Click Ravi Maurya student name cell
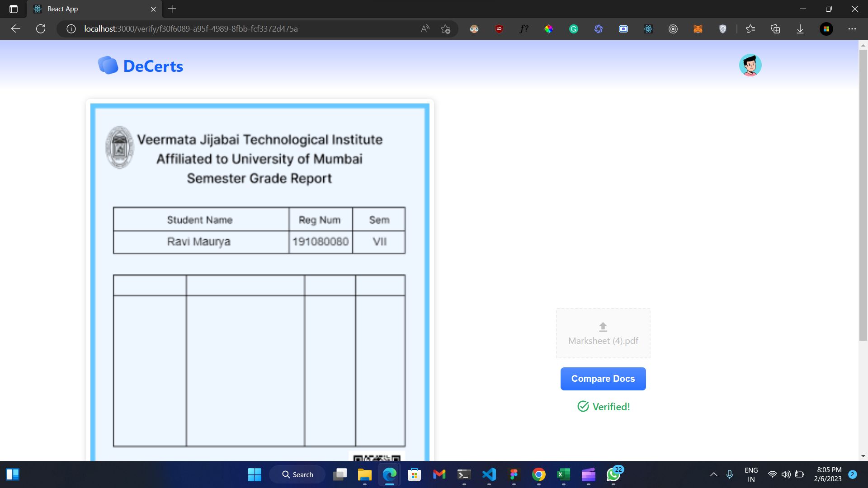868x488 pixels. [200, 241]
